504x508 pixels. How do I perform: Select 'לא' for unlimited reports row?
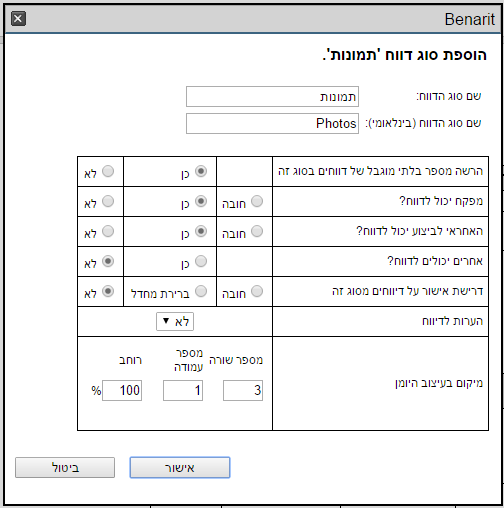click(108, 171)
